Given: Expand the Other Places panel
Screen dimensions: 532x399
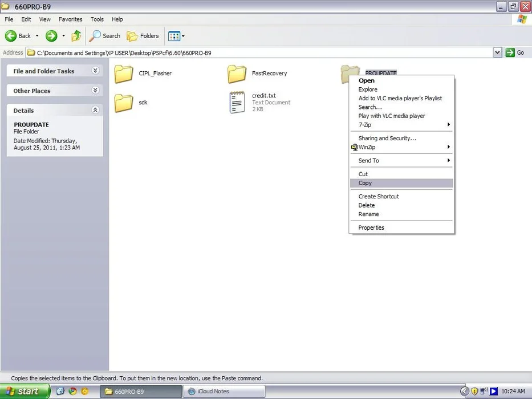Looking at the screenshot, I should point(95,91).
